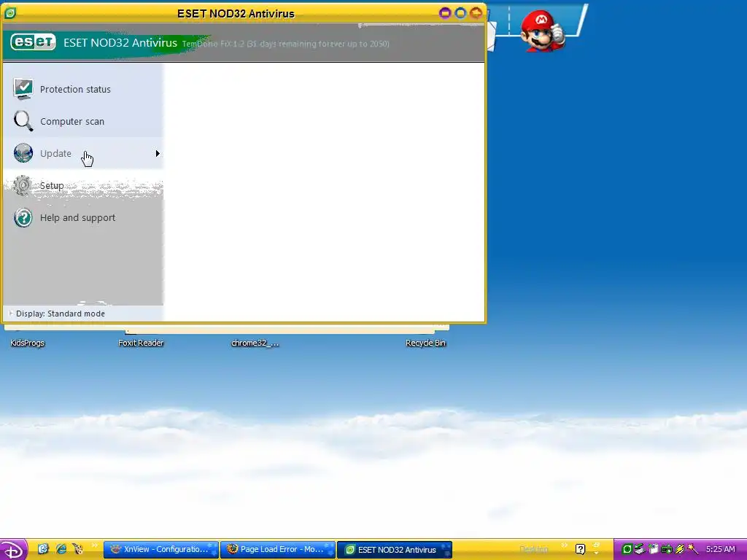The height and width of the screenshot is (560, 747).
Task: Click the Help and support question icon
Action: coord(23,217)
